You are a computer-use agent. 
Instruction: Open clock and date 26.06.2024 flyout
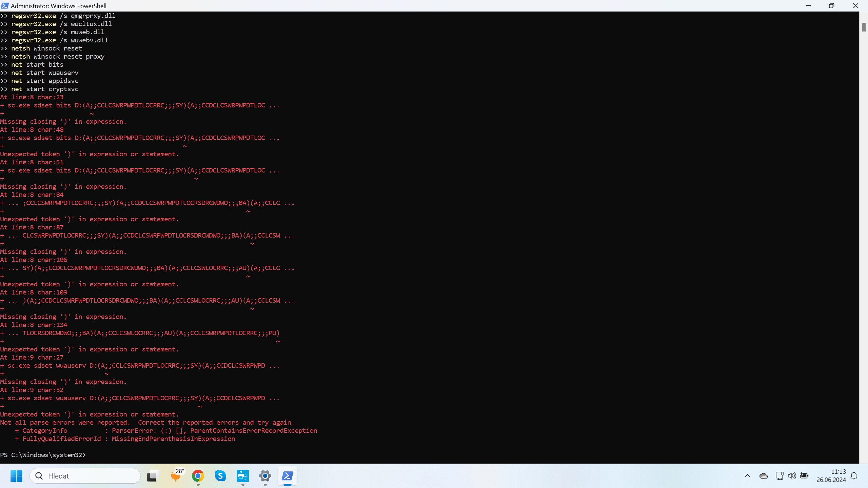tap(831, 476)
